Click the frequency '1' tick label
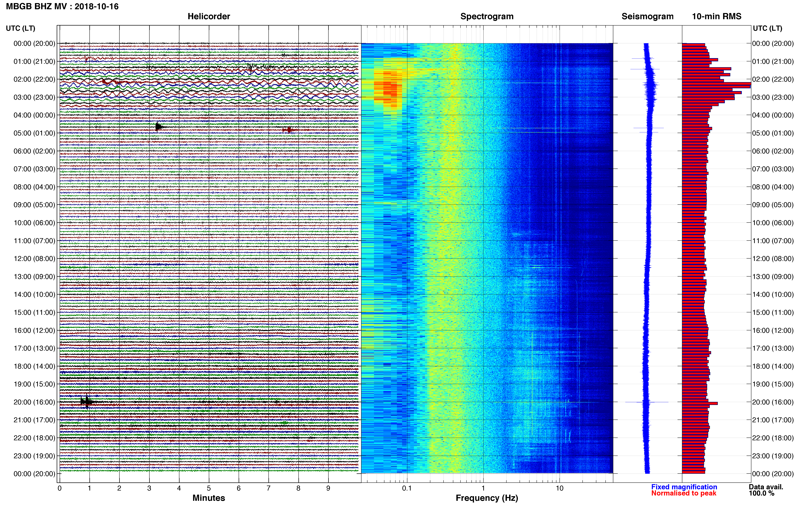Screen dimensions: 812x508 pos(483,488)
